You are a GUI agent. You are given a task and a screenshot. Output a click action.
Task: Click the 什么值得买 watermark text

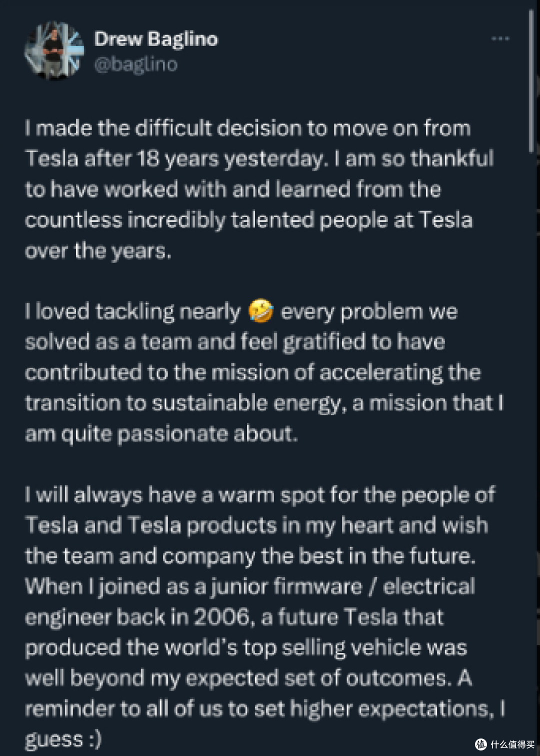click(512, 744)
